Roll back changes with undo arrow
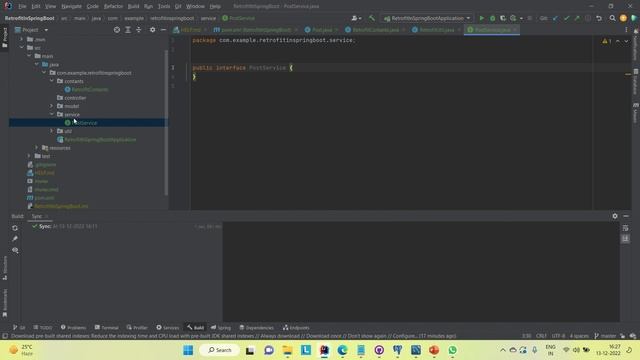 pos(599,18)
